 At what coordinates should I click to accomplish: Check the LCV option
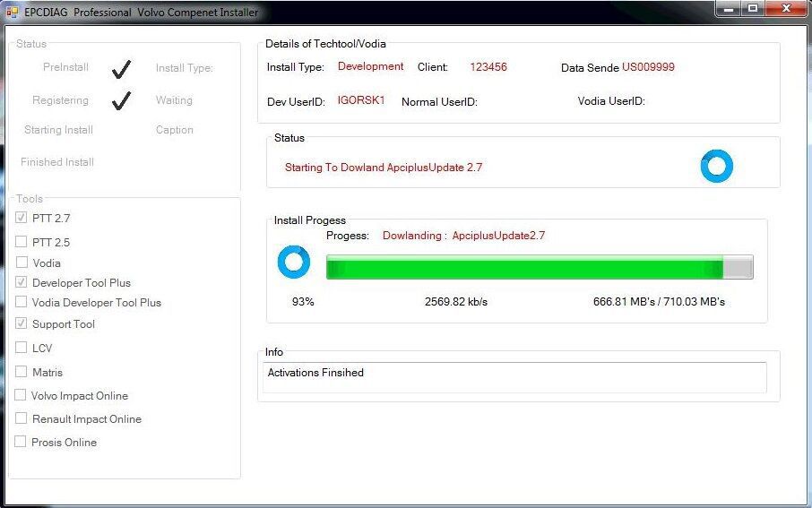point(22,347)
